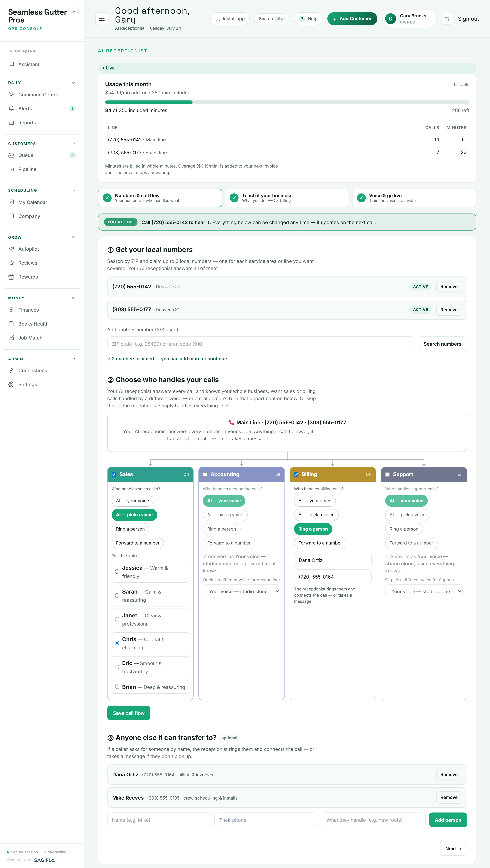Select the Jessica voice radio button
The width and height of the screenshot is (490, 868).
117,572
